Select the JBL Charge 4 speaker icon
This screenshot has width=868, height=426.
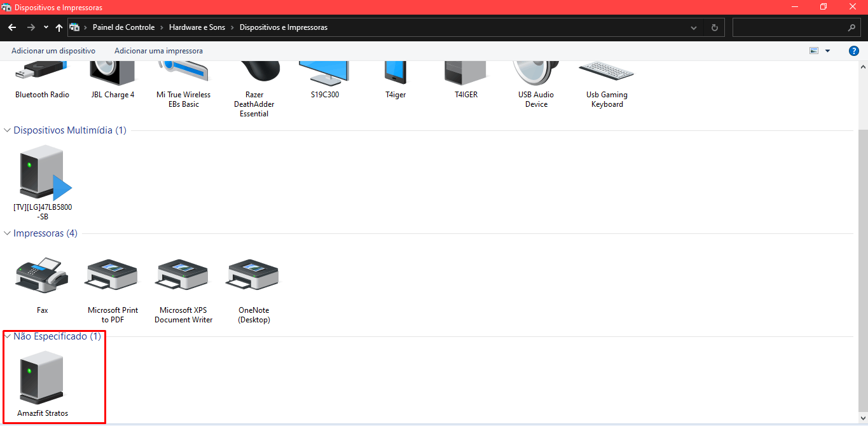(x=113, y=72)
